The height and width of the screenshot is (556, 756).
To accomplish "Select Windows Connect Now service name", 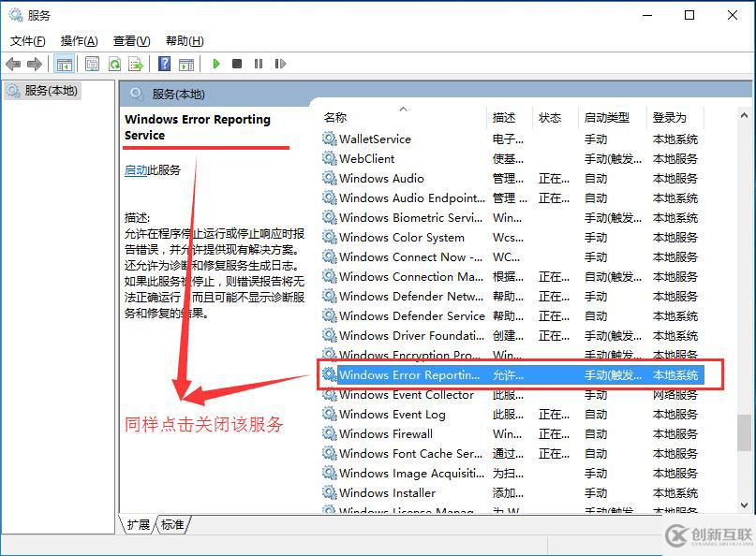I will (410, 256).
